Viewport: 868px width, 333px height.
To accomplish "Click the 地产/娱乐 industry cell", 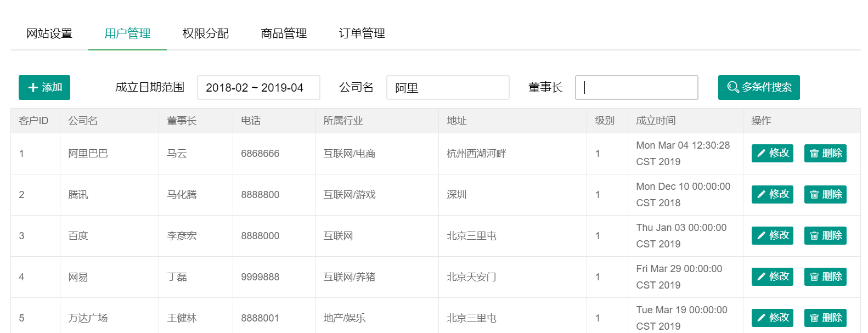I will point(377,316).
